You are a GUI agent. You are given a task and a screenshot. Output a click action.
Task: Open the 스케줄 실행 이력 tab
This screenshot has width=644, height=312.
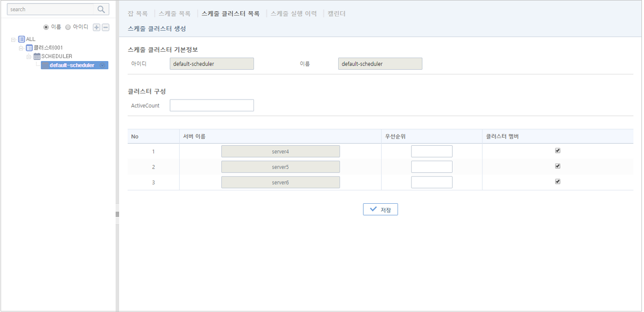294,14
